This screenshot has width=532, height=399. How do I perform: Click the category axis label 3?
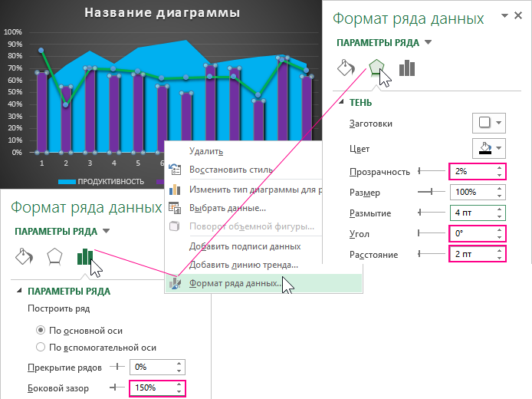tap(90, 163)
